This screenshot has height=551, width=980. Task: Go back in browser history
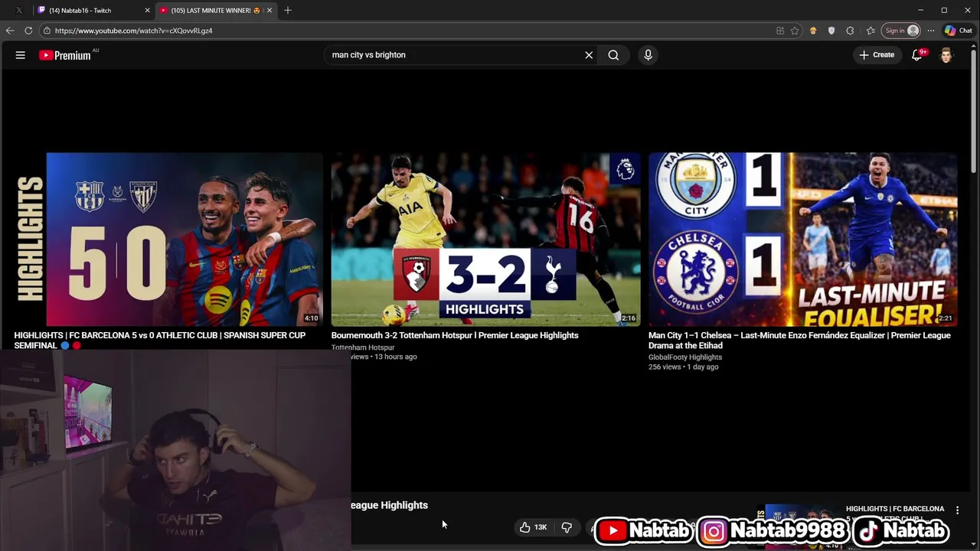pyautogui.click(x=10, y=31)
